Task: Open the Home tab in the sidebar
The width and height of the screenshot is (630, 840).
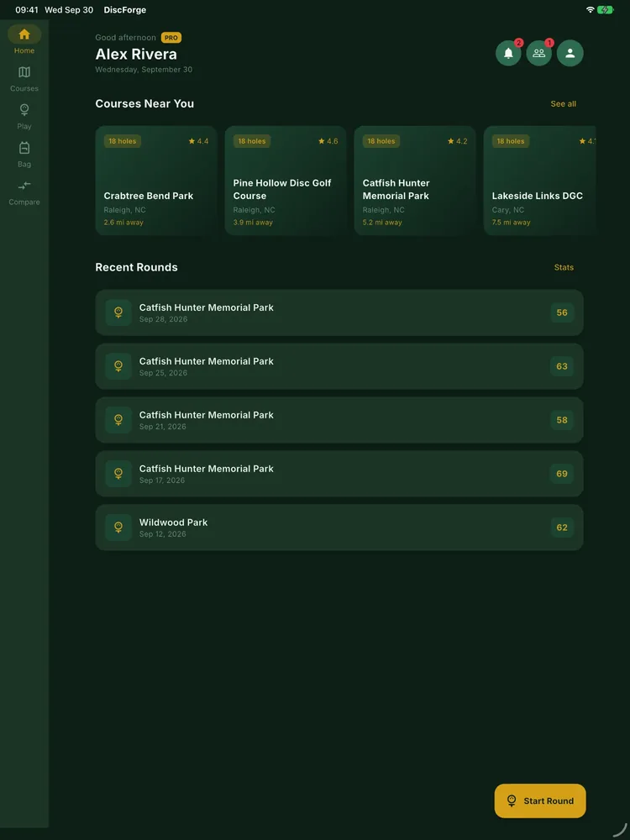Action: (24, 39)
